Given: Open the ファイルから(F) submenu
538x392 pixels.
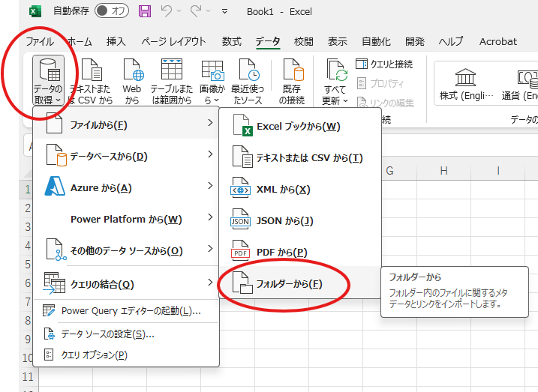Looking at the screenshot, I should click(126, 124).
